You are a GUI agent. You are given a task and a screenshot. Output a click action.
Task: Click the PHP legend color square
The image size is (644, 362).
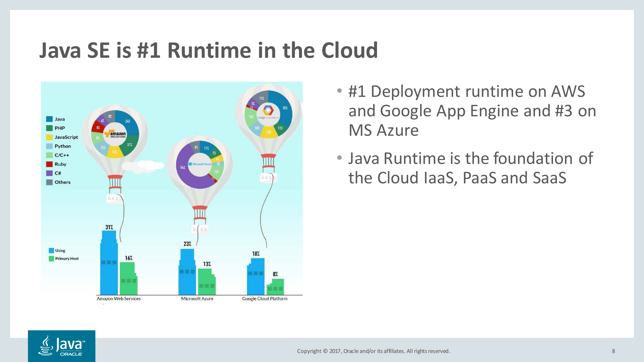pyautogui.click(x=49, y=128)
